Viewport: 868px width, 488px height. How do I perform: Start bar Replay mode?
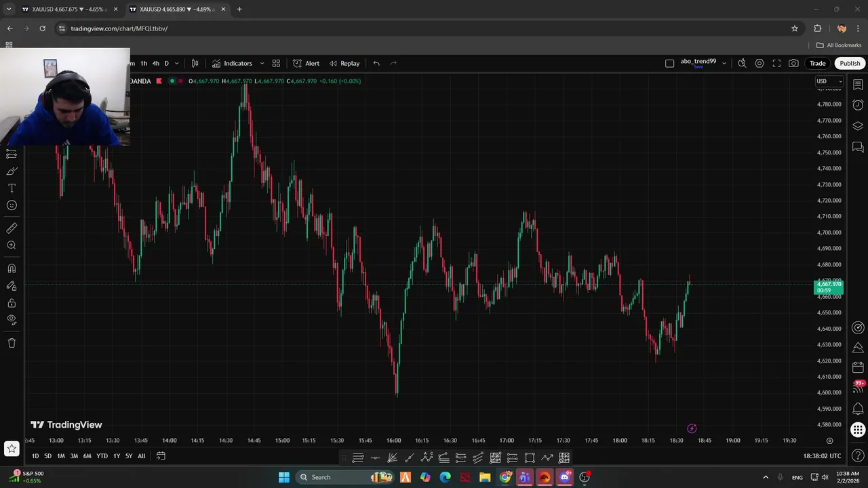coord(344,63)
